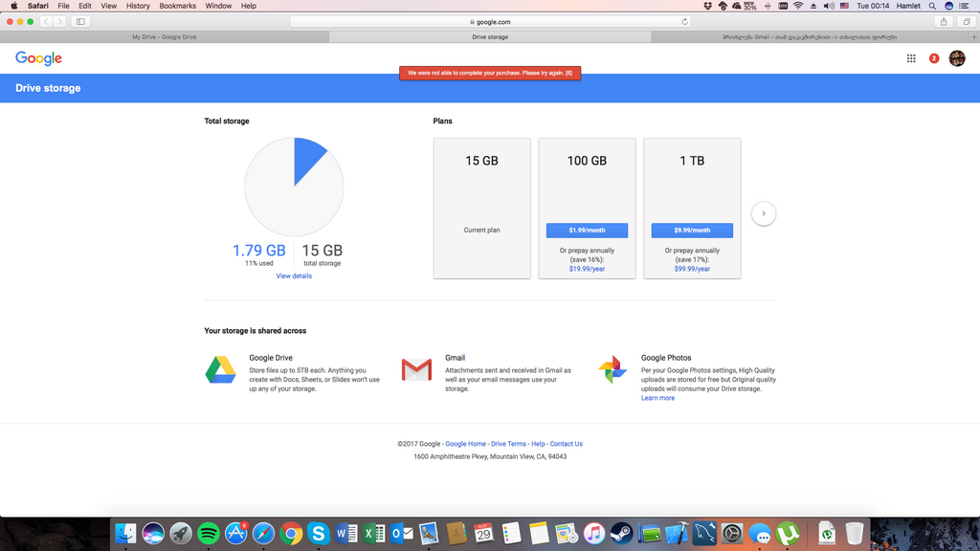
Task: Open the Apple menu
Action: 13,6
